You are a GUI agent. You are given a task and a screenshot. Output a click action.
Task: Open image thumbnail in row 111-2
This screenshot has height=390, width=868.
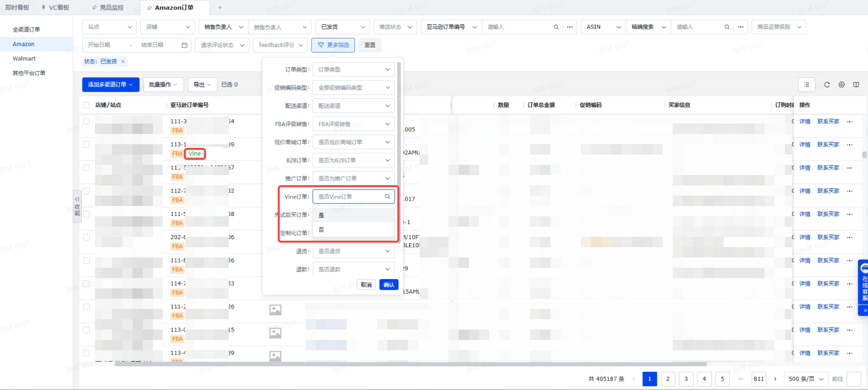point(275,310)
